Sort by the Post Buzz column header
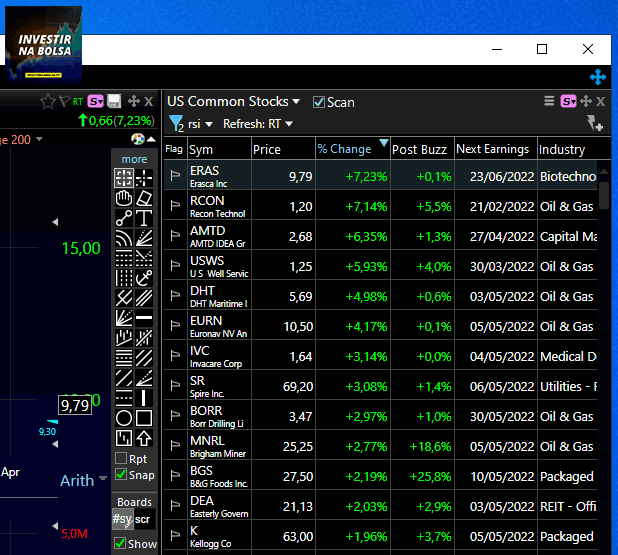 [x=422, y=149]
